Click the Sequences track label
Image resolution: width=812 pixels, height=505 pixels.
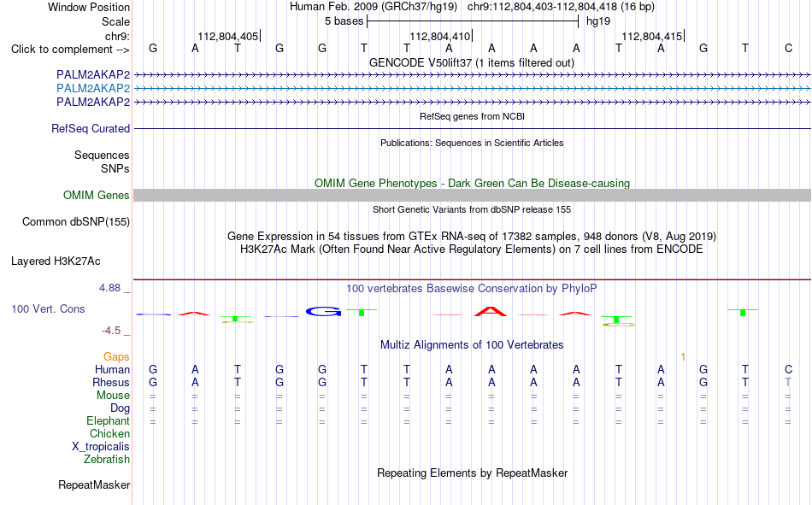[102, 155]
